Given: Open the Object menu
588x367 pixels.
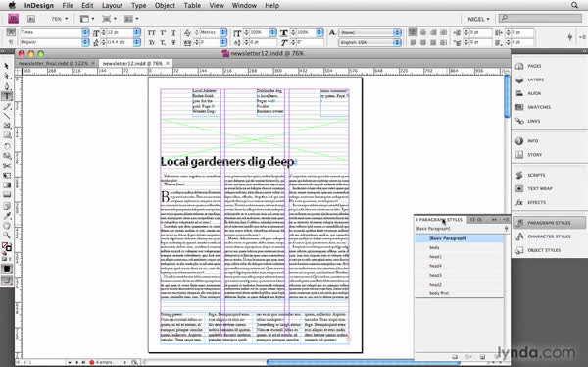Looking at the screenshot, I should 165,5.
